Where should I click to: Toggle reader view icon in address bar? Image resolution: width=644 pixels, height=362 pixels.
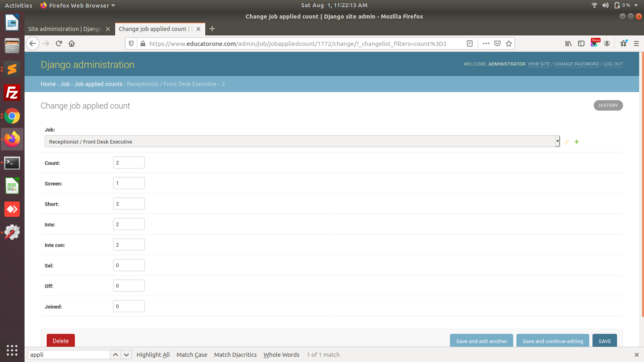470,43
